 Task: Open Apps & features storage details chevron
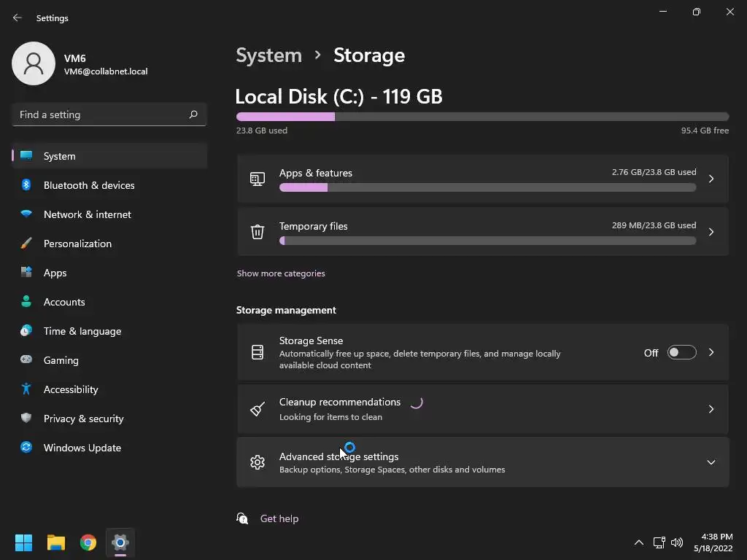click(711, 179)
